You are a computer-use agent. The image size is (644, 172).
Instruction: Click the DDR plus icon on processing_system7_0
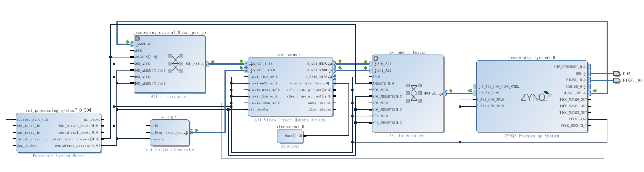point(585,74)
